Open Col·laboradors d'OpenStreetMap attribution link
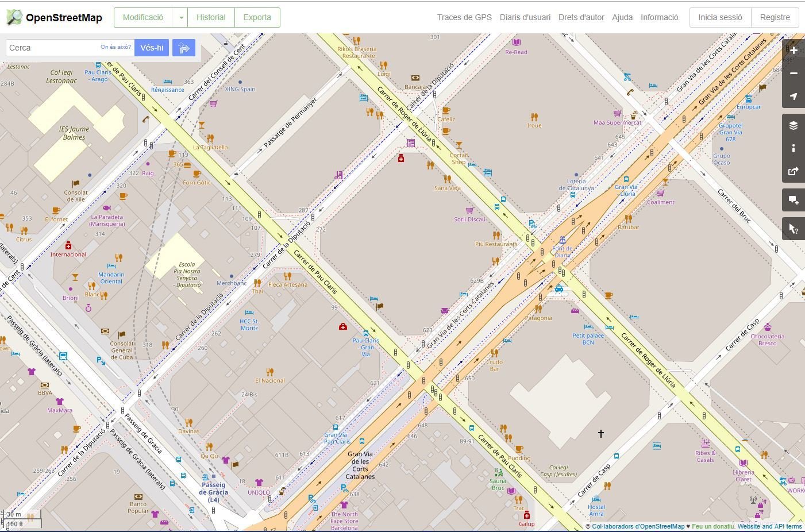 click(638, 526)
